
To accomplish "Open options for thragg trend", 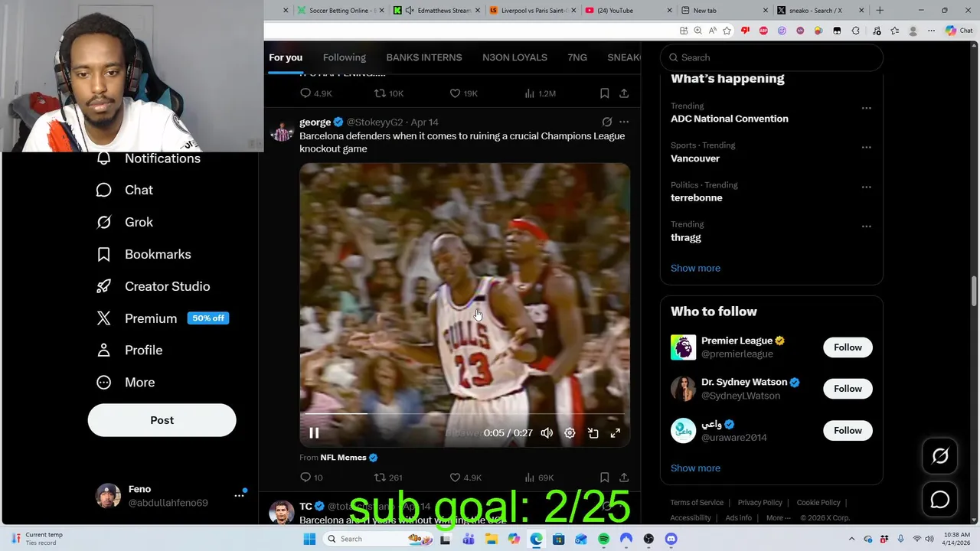I will pyautogui.click(x=866, y=227).
